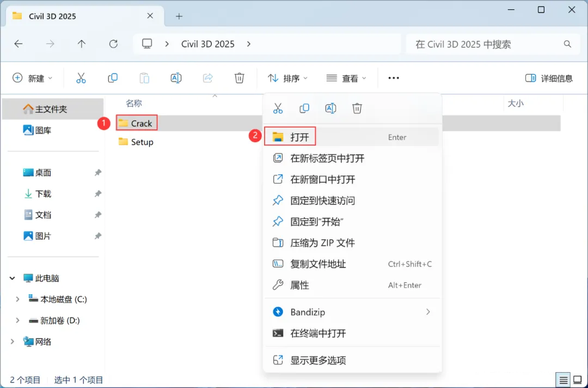Viewport: 588px width, 388px height.
Task: Click the delete trash icon in the toolbar
Action: [239, 78]
